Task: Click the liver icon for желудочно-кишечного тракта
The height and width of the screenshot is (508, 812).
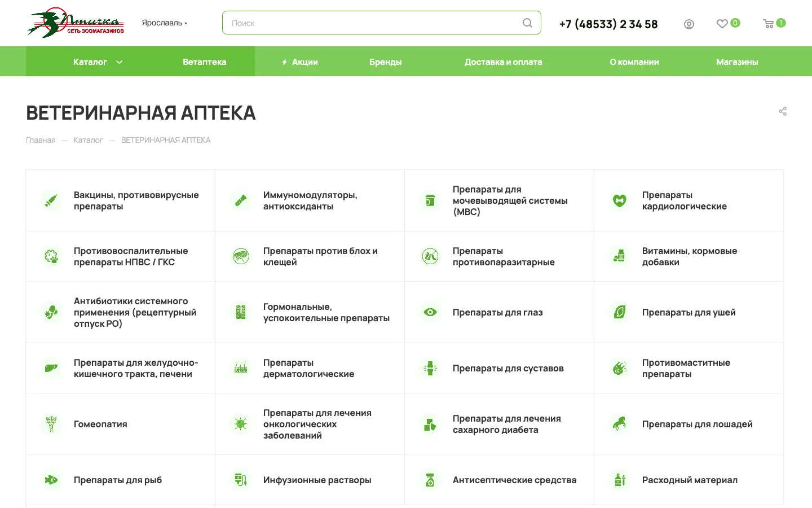Action: click(x=51, y=368)
